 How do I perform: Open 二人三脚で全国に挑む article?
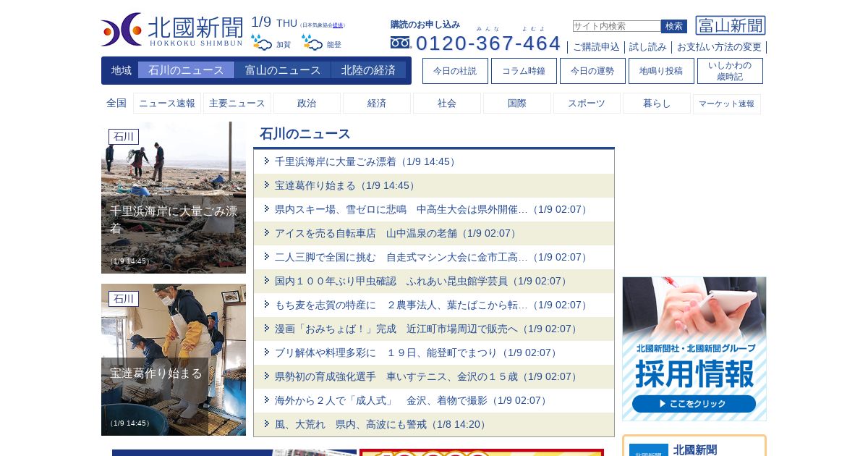[x=433, y=257]
